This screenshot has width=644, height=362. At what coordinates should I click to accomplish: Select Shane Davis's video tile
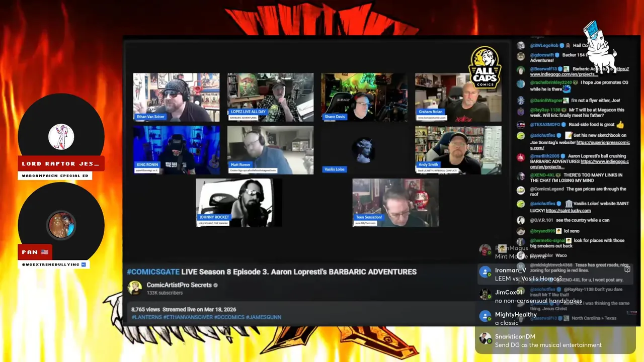point(364,97)
